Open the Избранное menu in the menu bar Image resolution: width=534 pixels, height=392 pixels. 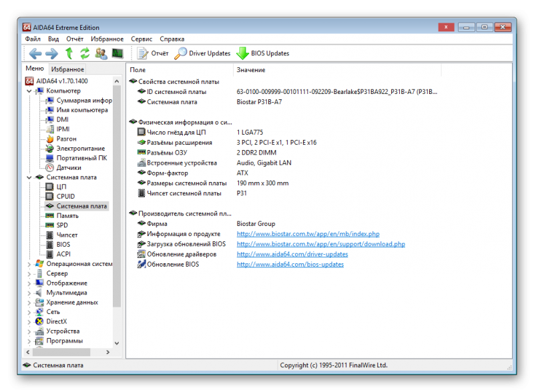tap(107, 39)
